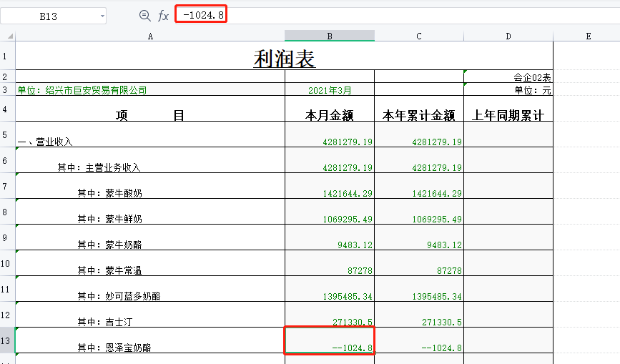Click the 其中：吉士汀 cell

pos(150,314)
